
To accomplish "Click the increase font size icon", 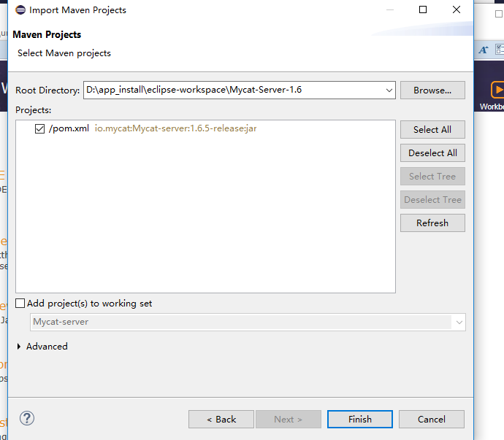I will pos(484,50).
